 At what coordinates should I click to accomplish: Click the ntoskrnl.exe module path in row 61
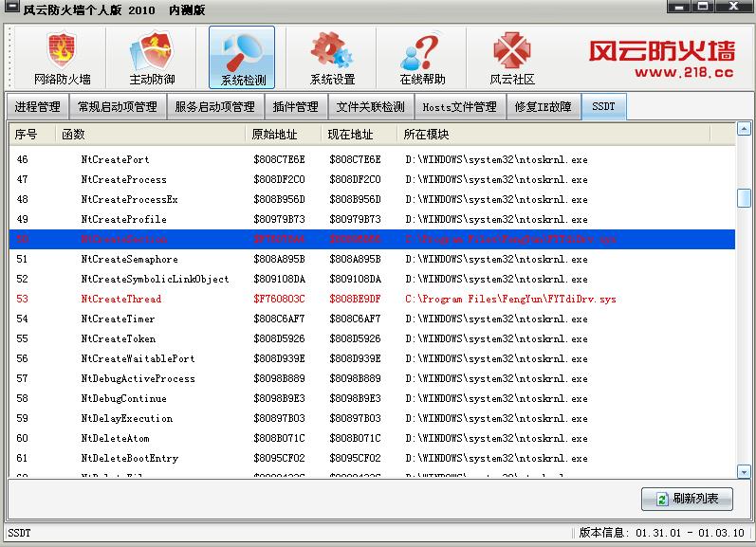point(496,458)
